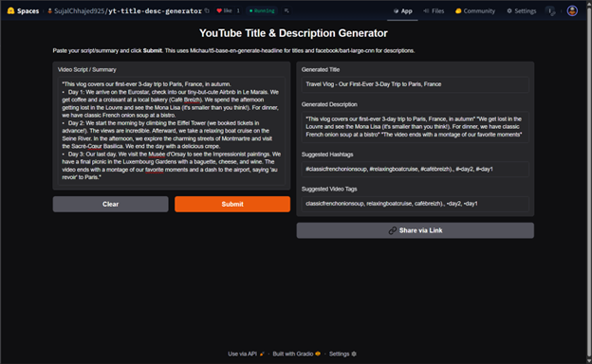Click the Generated Title label
This screenshot has height=364, width=592.
(x=321, y=70)
